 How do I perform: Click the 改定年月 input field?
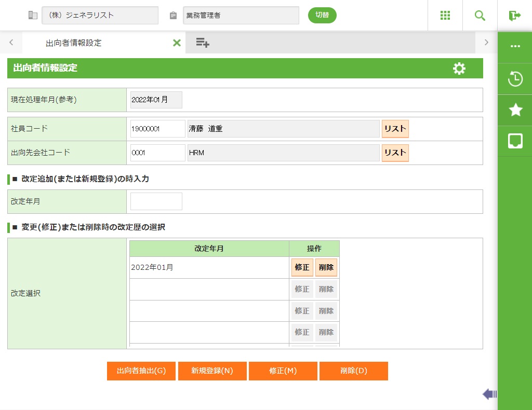coord(156,201)
